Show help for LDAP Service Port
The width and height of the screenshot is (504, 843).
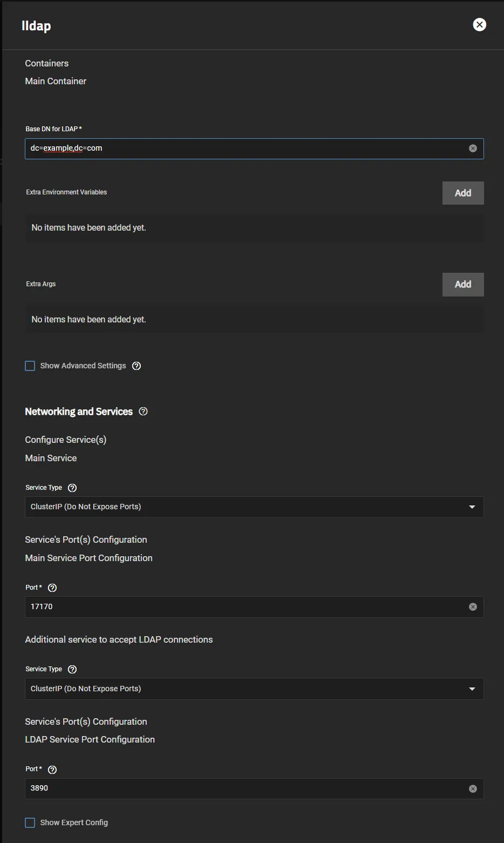pyautogui.click(x=52, y=770)
